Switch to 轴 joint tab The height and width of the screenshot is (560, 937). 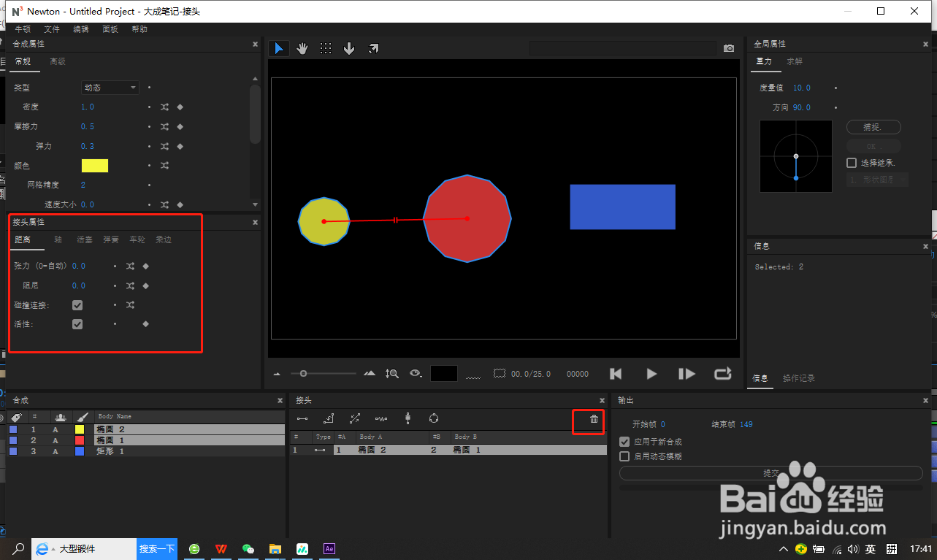click(58, 239)
